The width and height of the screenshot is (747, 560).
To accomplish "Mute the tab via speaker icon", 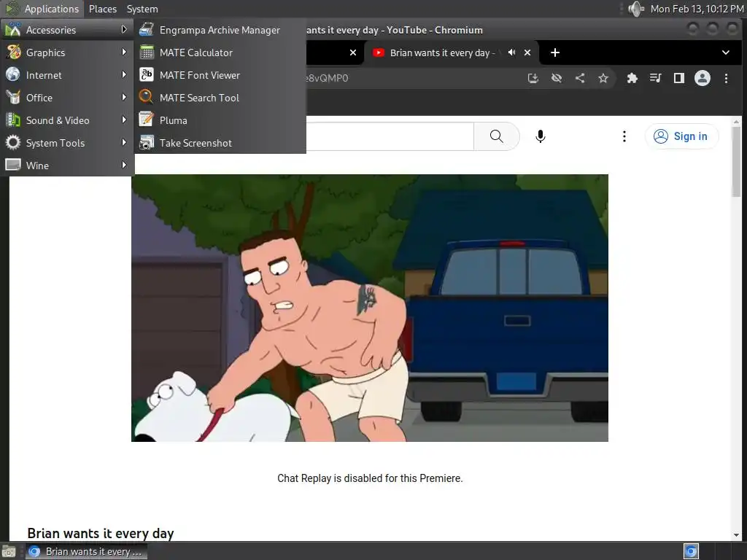I will [x=511, y=52].
